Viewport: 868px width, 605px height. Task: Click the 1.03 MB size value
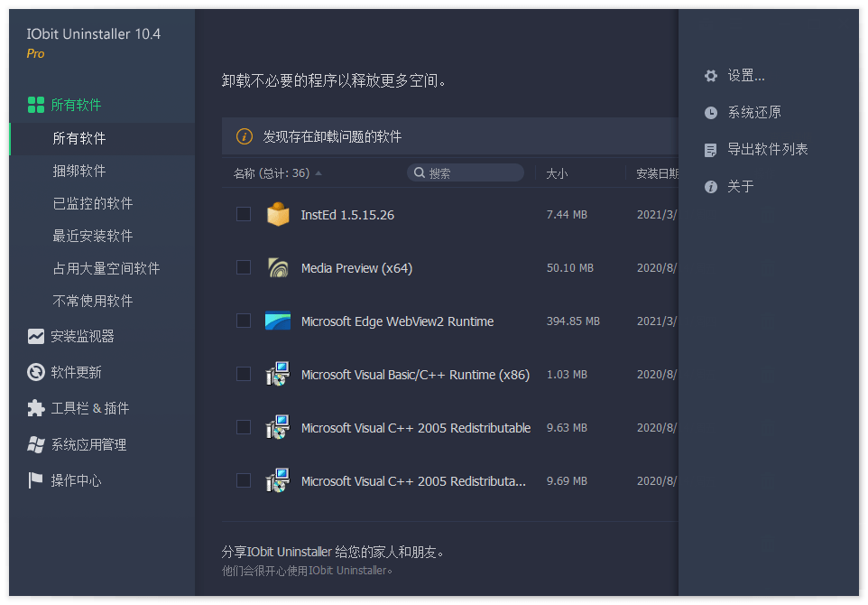click(567, 375)
